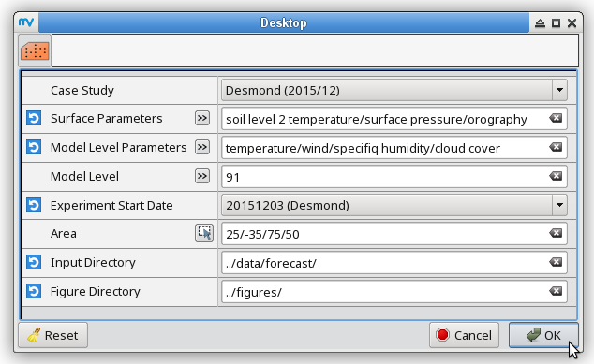Cancel the dialog
The height and width of the screenshot is (364, 594).
(x=464, y=335)
